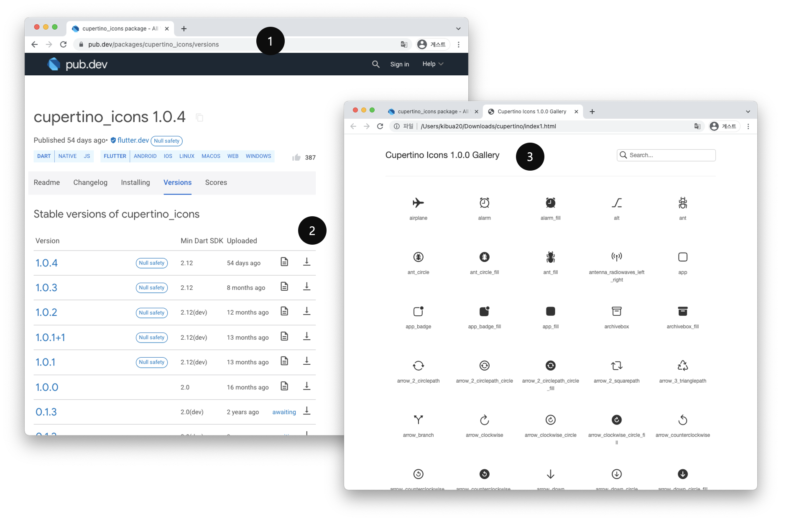Switch to the Changelog tab
Viewport: 812px width, 522px height.
(x=90, y=182)
